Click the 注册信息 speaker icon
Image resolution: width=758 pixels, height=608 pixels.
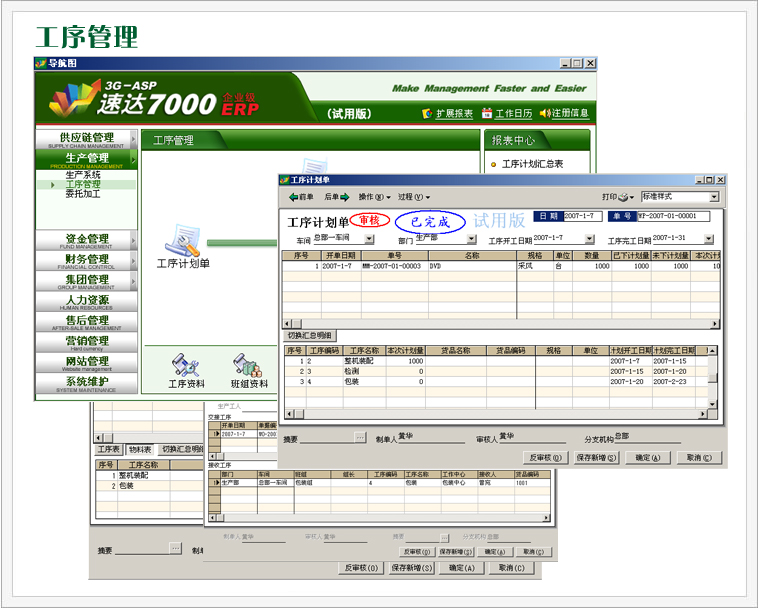click(x=545, y=113)
